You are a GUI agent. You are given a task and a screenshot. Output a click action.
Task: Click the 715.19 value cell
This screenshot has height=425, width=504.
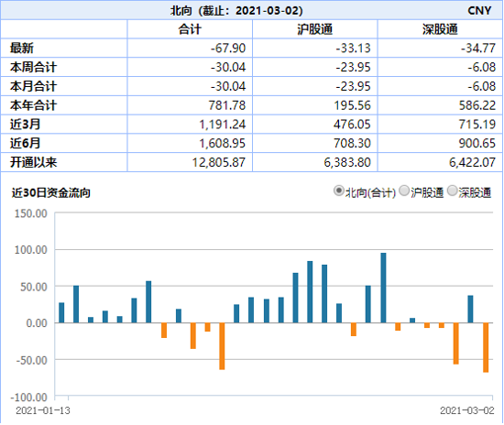(x=477, y=125)
